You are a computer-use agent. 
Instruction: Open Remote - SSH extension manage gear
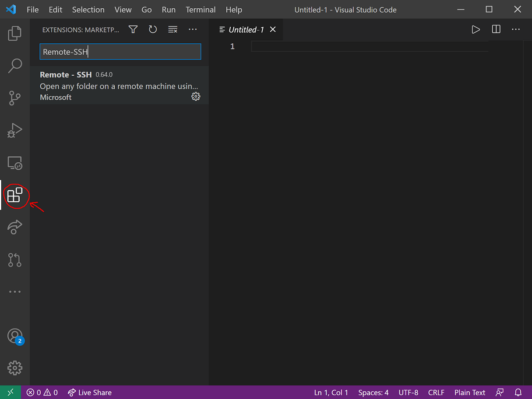click(x=196, y=97)
